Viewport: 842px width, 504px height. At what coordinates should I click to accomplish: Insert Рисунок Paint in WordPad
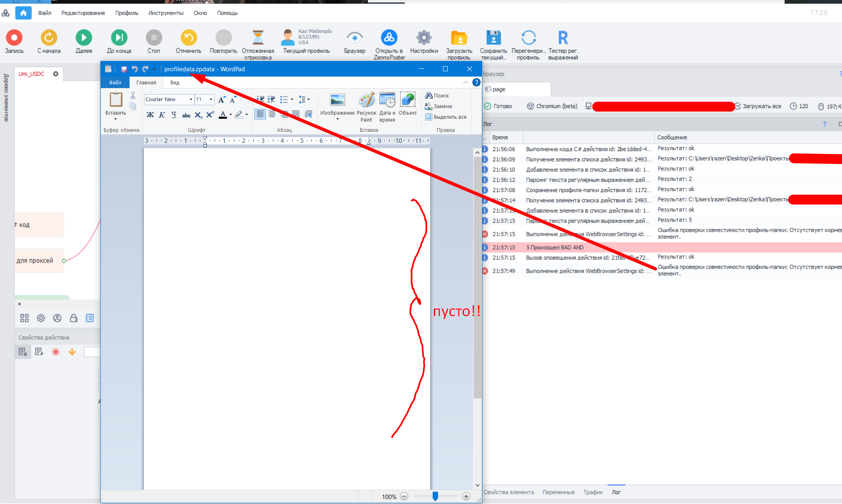click(367, 100)
